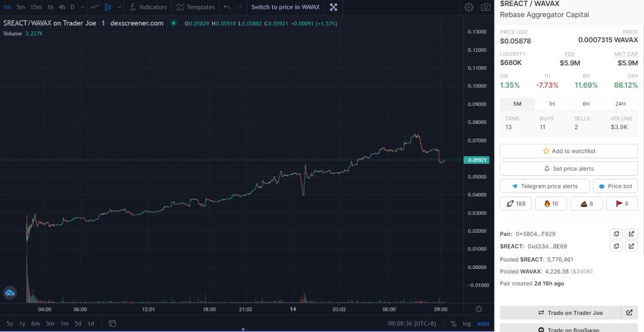Select the D daily timeframe
Screen dimensions: 644x332
pos(72,7)
